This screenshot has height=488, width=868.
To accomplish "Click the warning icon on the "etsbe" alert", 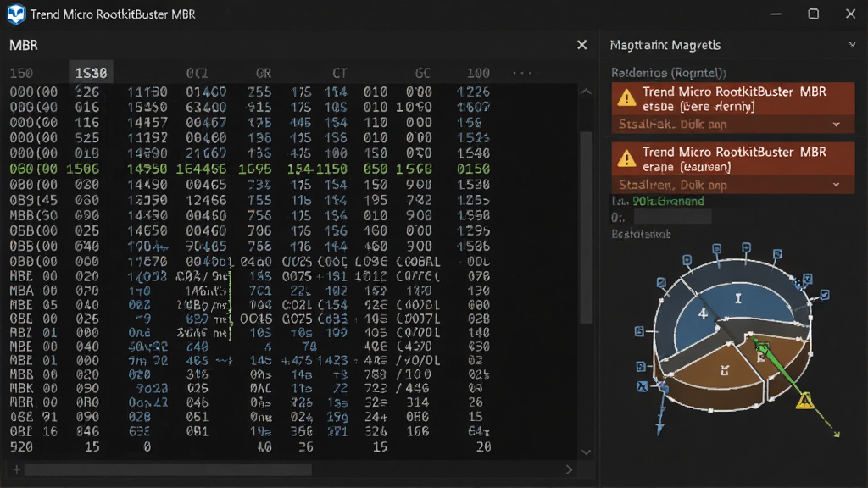I will 626,98.
